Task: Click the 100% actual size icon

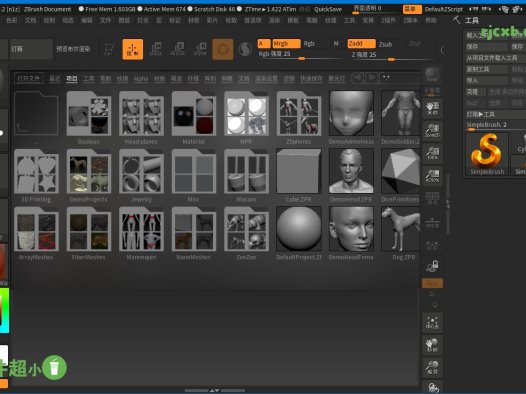Action: point(432,153)
